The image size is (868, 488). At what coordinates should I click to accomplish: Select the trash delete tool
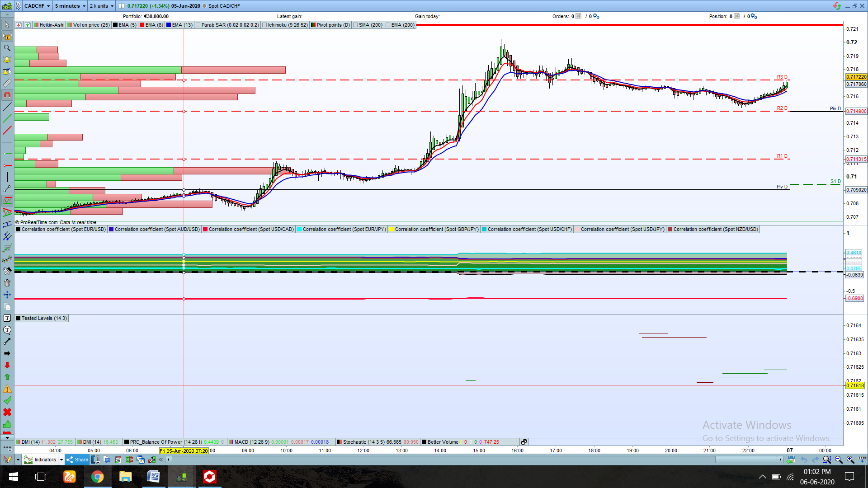7,283
